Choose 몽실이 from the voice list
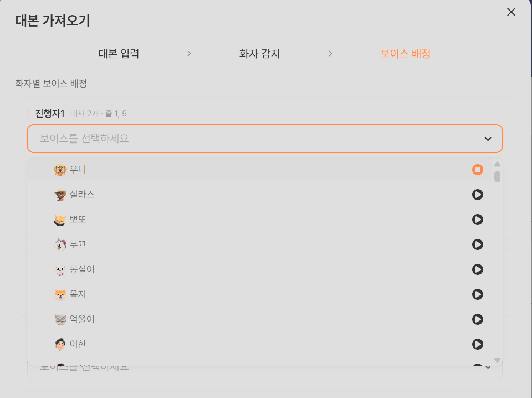Image resolution: width=532 pixels, height=398 pixels. (82, 269)
